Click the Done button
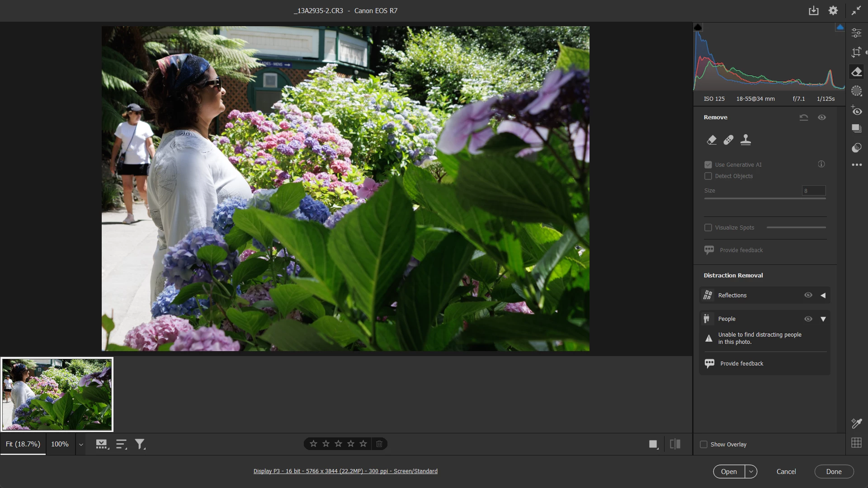The height and width of the screenshot is (488, 868). click(x=834, y=471)
